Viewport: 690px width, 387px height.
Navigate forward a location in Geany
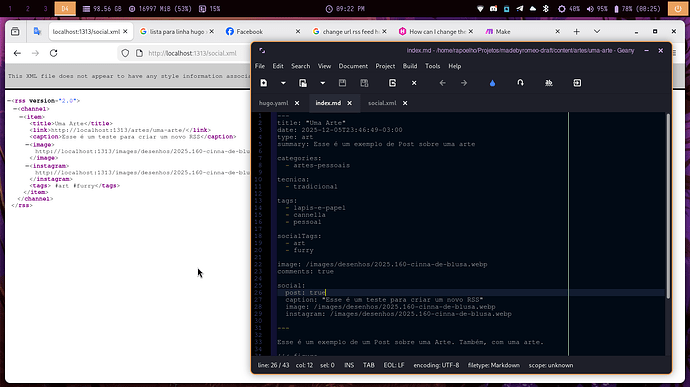(x=464, y=83)
